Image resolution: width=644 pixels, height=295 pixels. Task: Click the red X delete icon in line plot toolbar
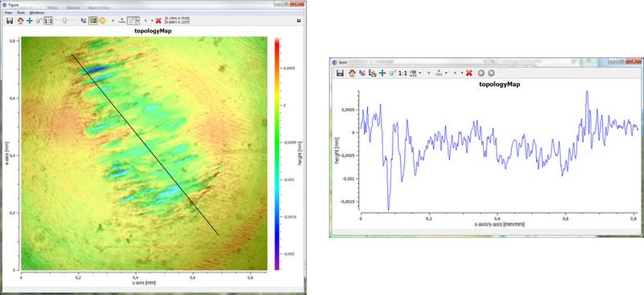(469, 73)
